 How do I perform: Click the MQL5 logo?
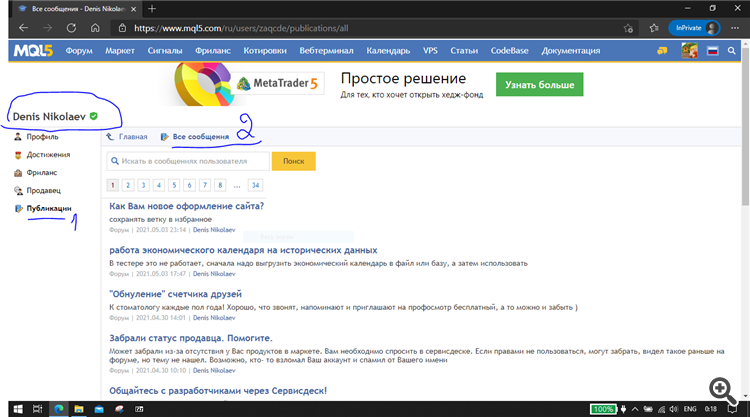tap(33, 51)
